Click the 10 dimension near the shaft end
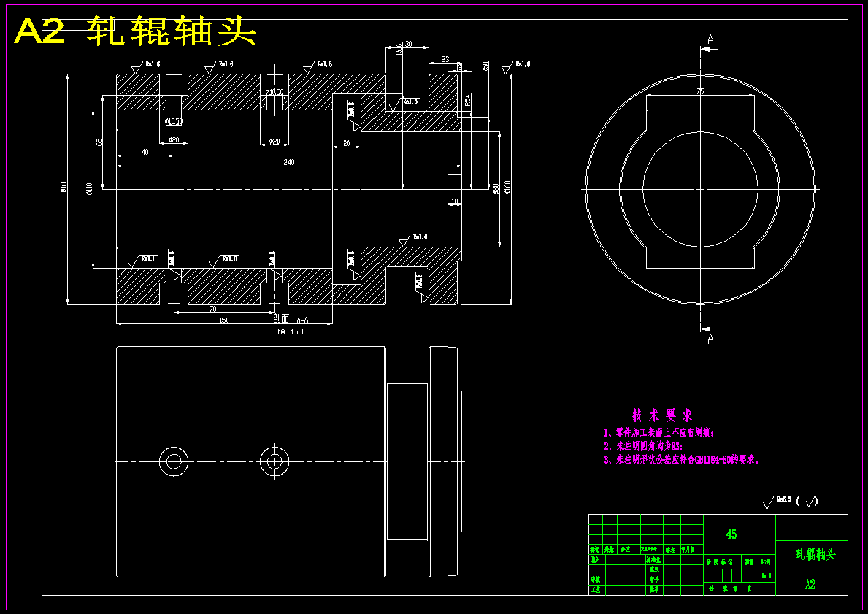The image size is (868, 614). click(455, 202)
